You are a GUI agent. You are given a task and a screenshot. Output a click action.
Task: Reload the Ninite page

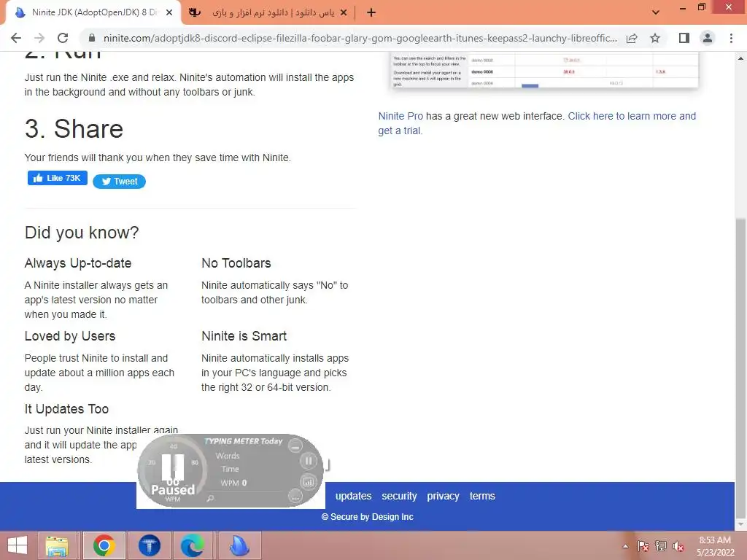click(63, 38)
